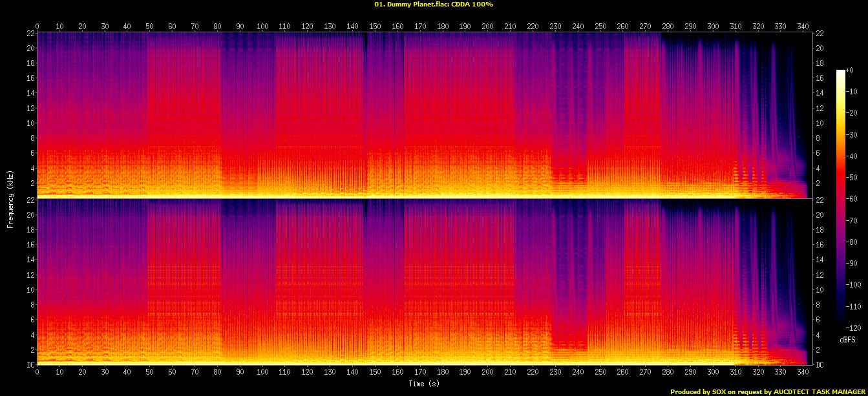Click the "dBFS" label under the color scale
The width and height of the screenshot is (868, 396).
(x=849, y=339)
